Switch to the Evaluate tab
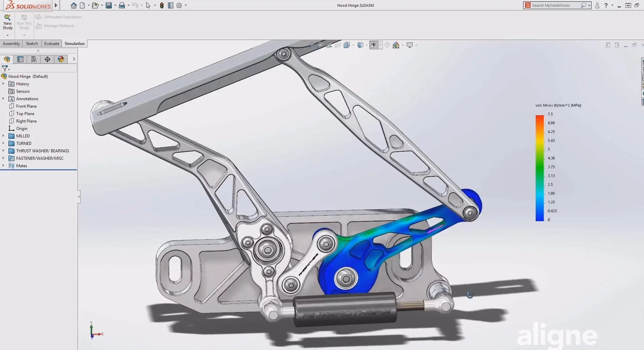The height and width of the screenshot is (350, 644). [52, 44]
